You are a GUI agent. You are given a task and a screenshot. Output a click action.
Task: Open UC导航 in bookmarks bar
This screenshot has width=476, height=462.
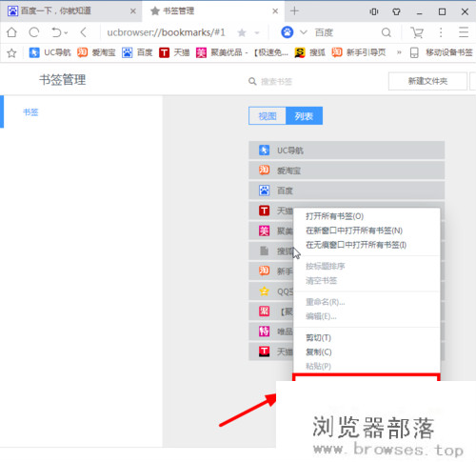coord(50,52)
